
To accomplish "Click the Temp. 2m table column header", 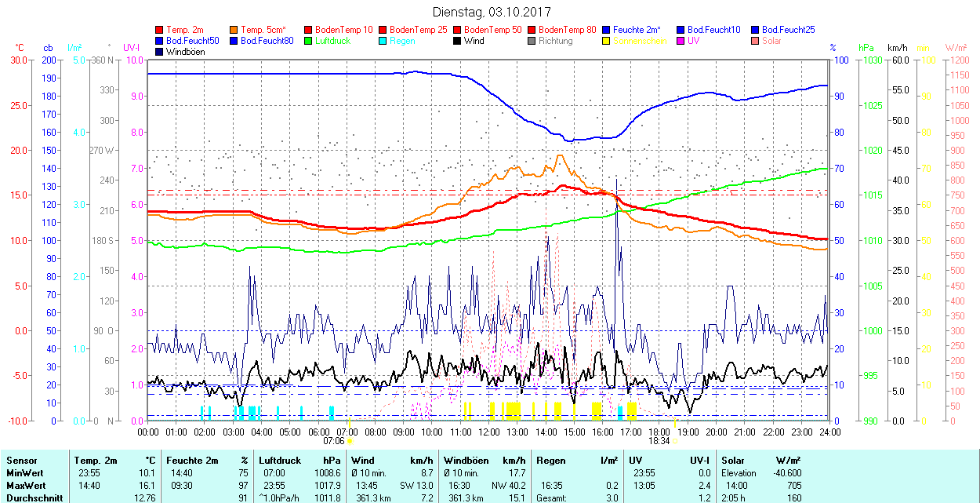I will click(96, 461).
